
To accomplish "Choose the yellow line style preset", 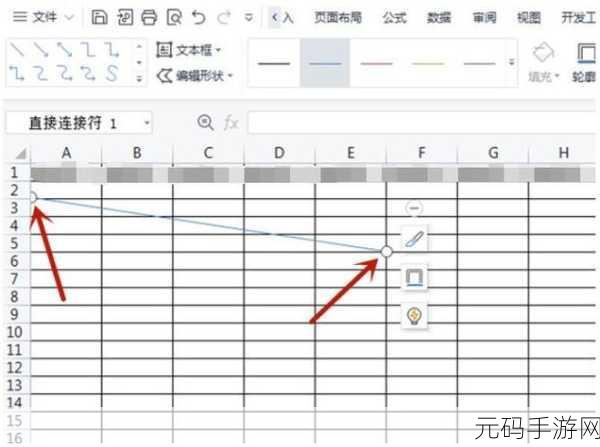I will [x=428, y=63].
